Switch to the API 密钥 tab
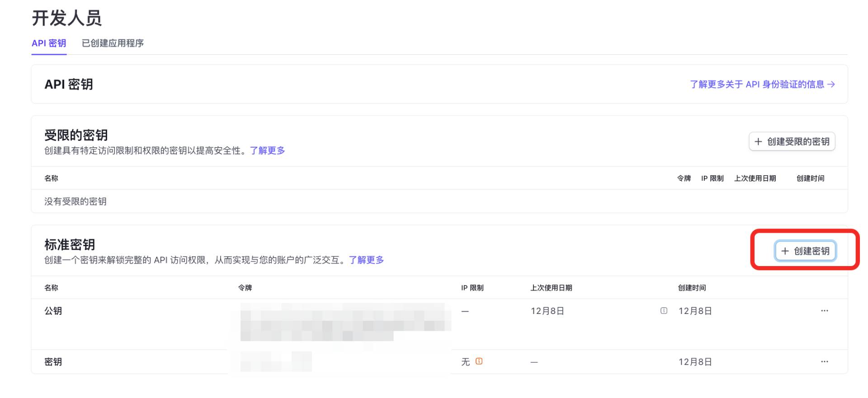 click(x=49, y=43)
